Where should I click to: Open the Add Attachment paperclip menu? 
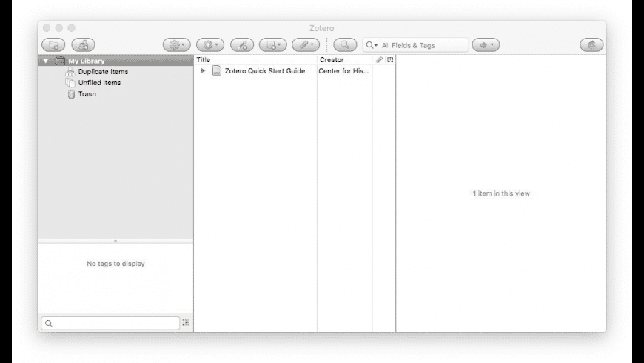pyautogui.click(x=306, y=44)
